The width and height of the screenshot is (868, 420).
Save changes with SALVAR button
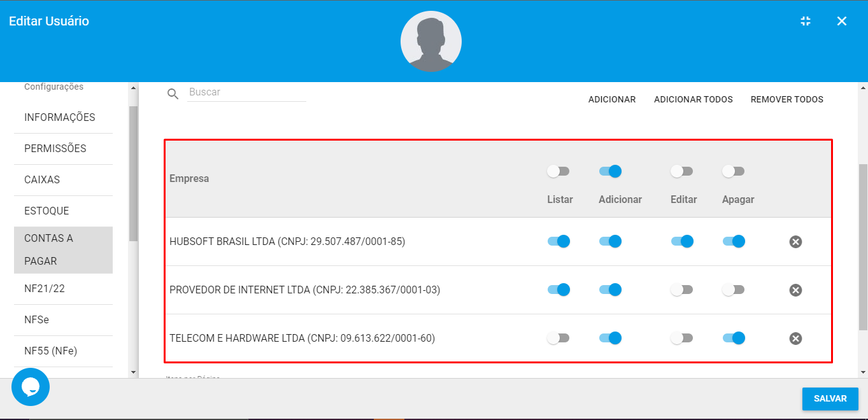[x=830, y=398]
